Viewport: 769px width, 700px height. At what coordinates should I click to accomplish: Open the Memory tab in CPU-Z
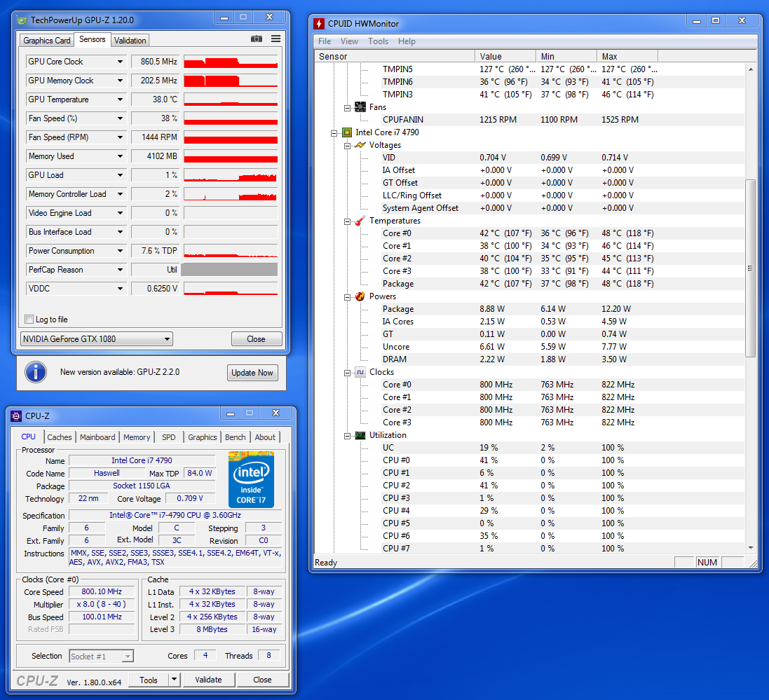pos(137,437)
